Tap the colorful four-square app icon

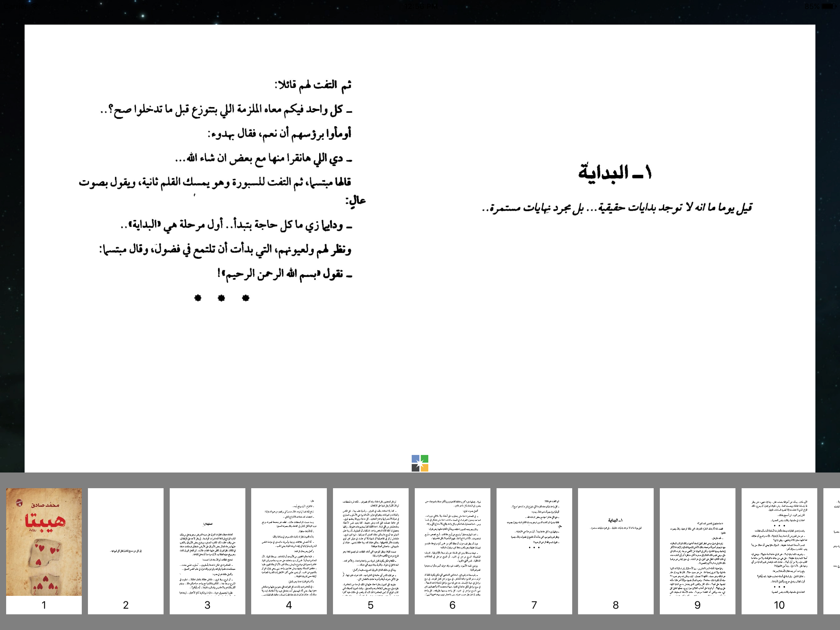[420, 463]
